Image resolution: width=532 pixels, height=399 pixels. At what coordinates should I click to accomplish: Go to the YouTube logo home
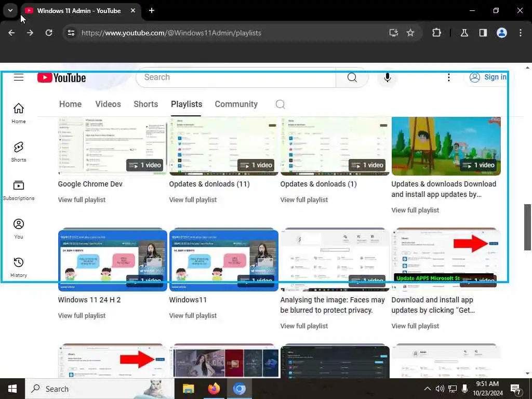(x=61, y=78)
